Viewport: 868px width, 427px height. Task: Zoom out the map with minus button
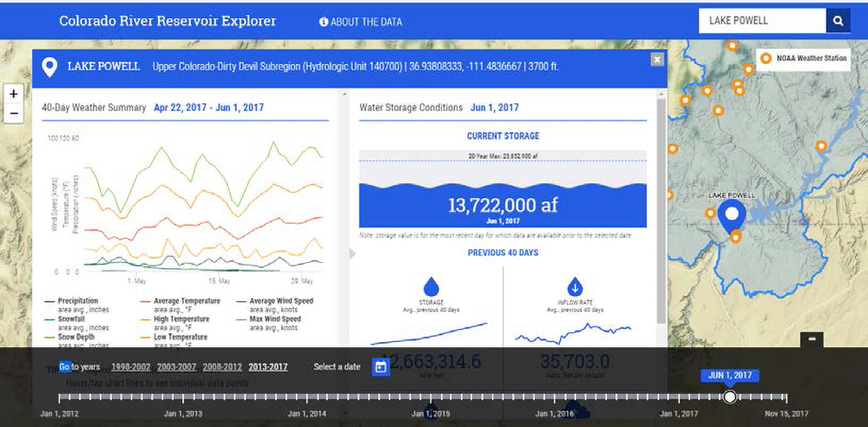pos(14,114)
